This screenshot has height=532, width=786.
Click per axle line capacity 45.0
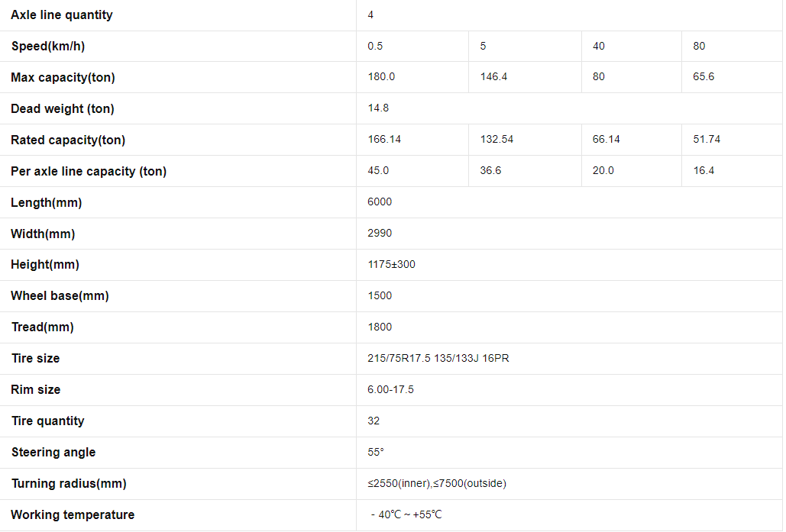point(378,171)
